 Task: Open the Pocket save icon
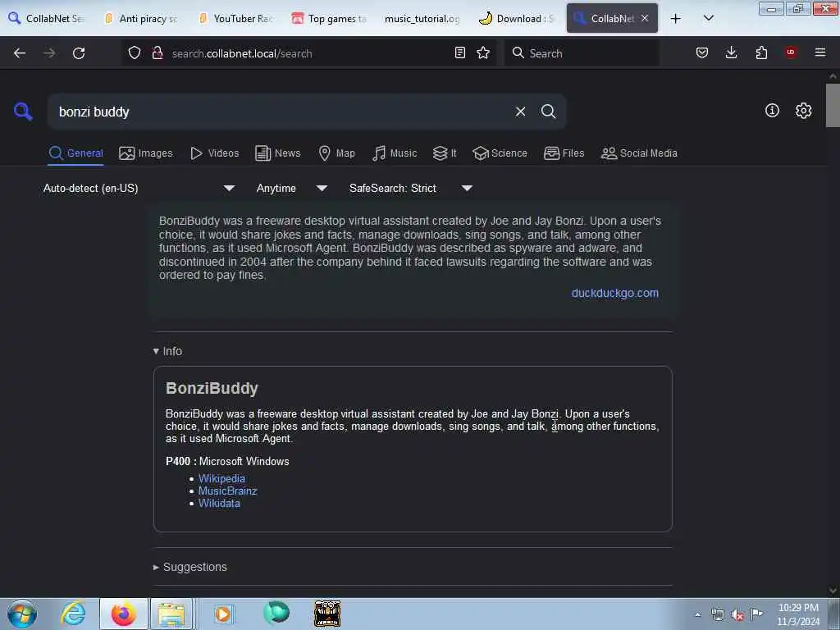click(702, 52)
